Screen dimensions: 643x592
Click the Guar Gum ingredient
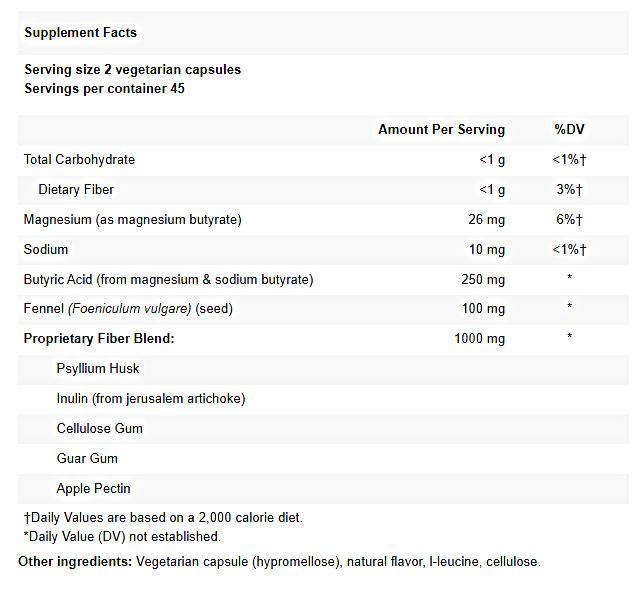click(87, 458)
